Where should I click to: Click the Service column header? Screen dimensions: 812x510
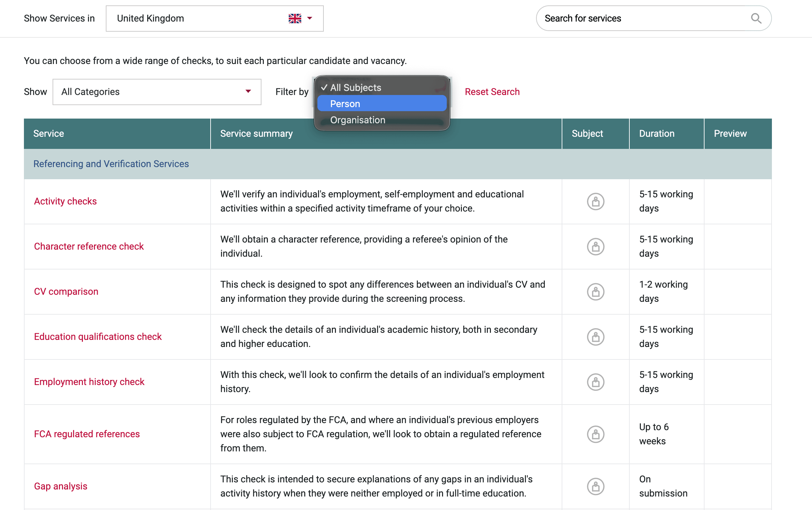(x=117, y=134)
